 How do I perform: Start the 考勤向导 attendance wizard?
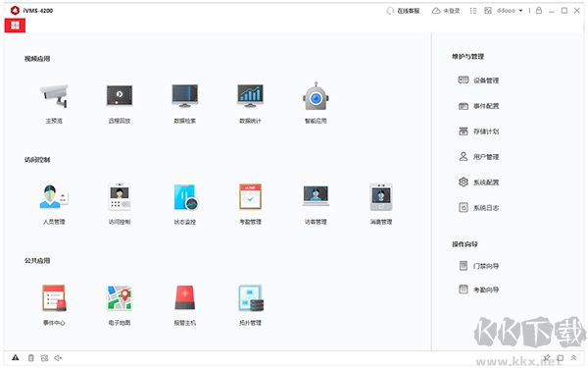click(478, 289)
